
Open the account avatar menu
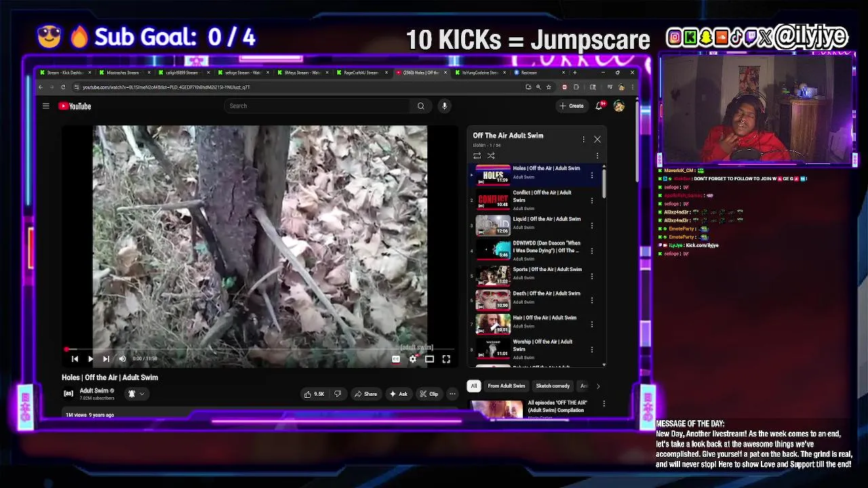618,106
